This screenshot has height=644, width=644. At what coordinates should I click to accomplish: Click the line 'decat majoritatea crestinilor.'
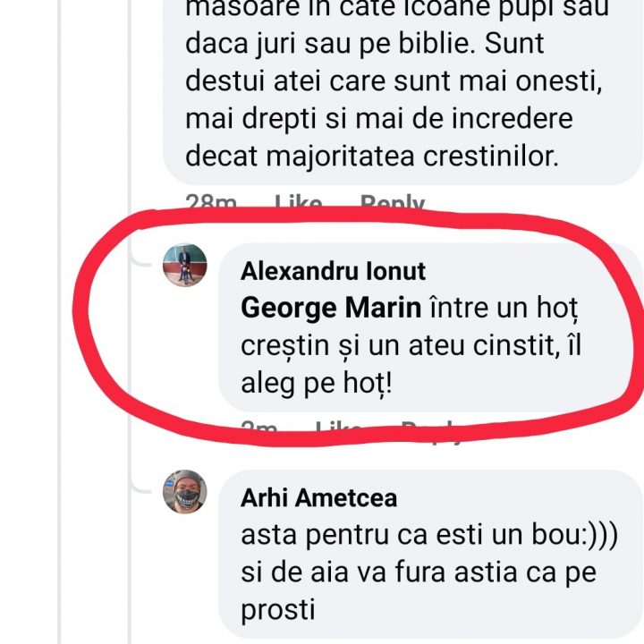371,156
